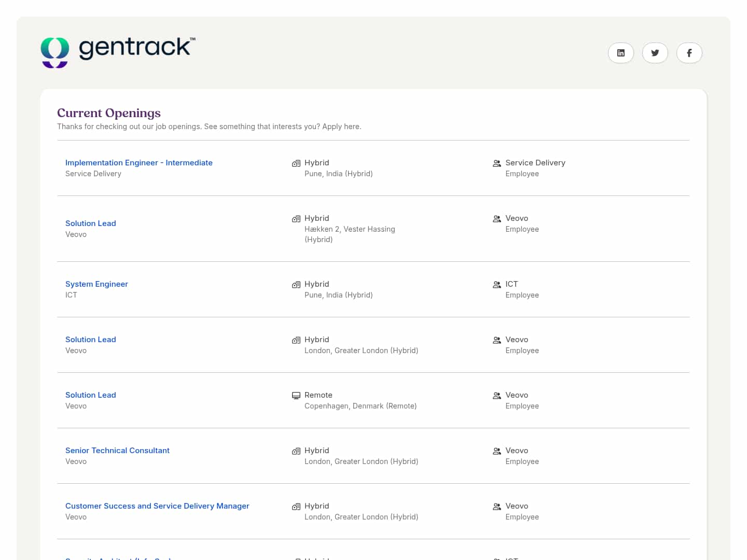Screen dimensions: 747x560
Task: Click "Hybrid" label in the Implementation Engineer row
Action: click(x=317, y=163)
